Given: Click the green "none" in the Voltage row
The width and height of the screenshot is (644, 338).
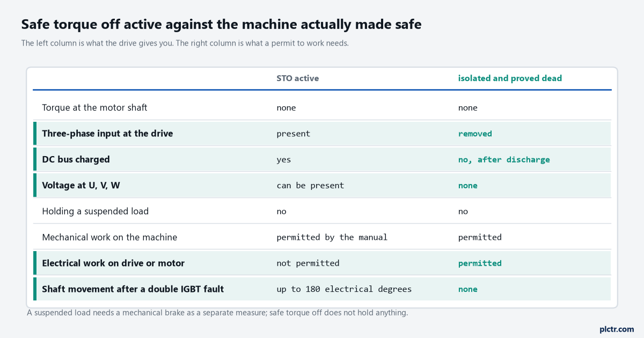Looking at the screenshot, I should click(468, 186).
